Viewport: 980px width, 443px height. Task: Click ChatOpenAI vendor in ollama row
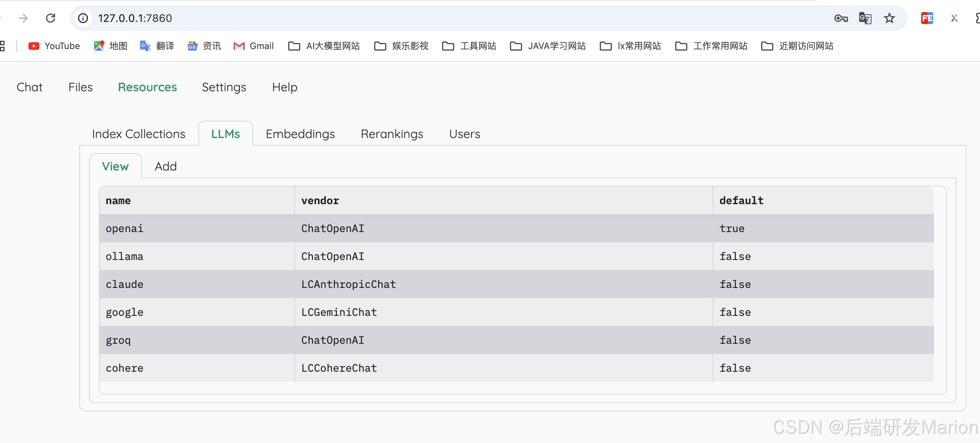(x=503, y=257)
